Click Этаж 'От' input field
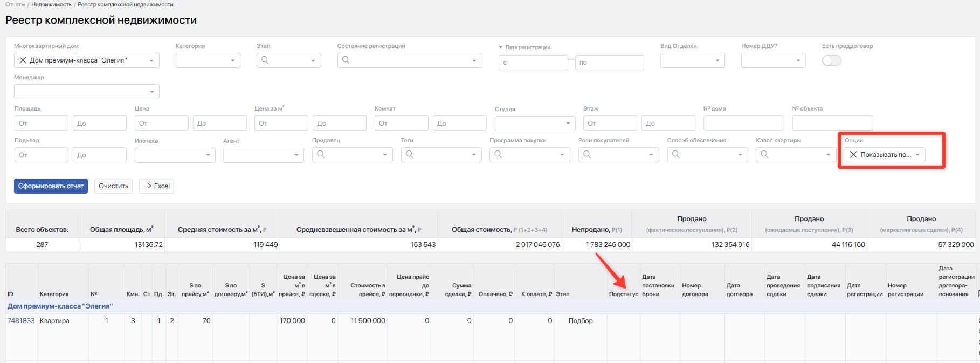The width and height of the screenshot is (980, 363). 610,123
